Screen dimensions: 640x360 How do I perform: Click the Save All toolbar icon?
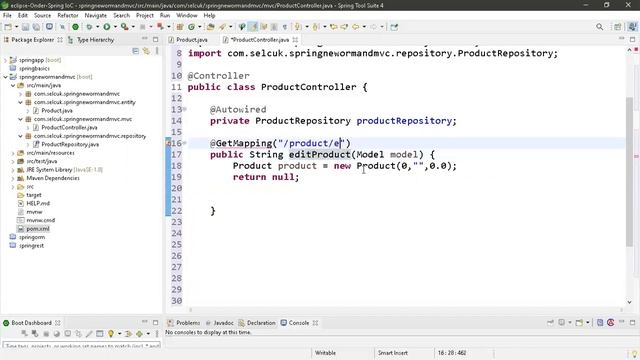point(36,27)
